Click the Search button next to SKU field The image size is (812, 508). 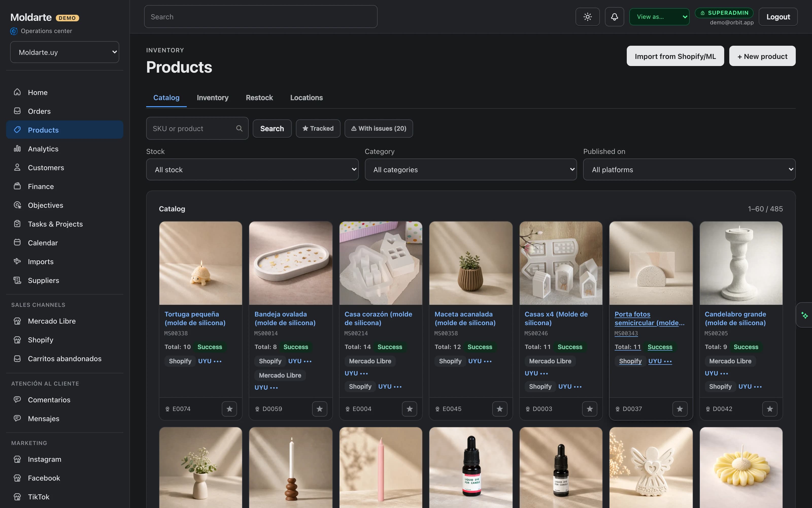[272, 128]
